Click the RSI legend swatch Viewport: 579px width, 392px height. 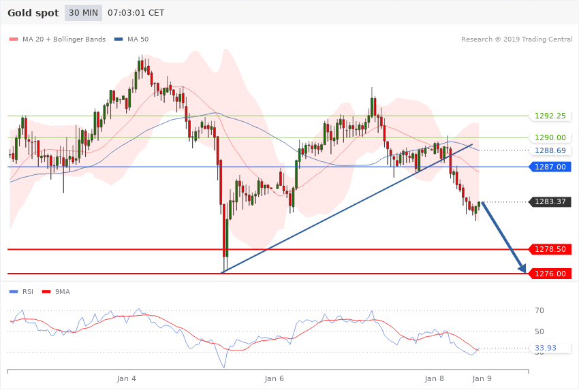(14, 292)
